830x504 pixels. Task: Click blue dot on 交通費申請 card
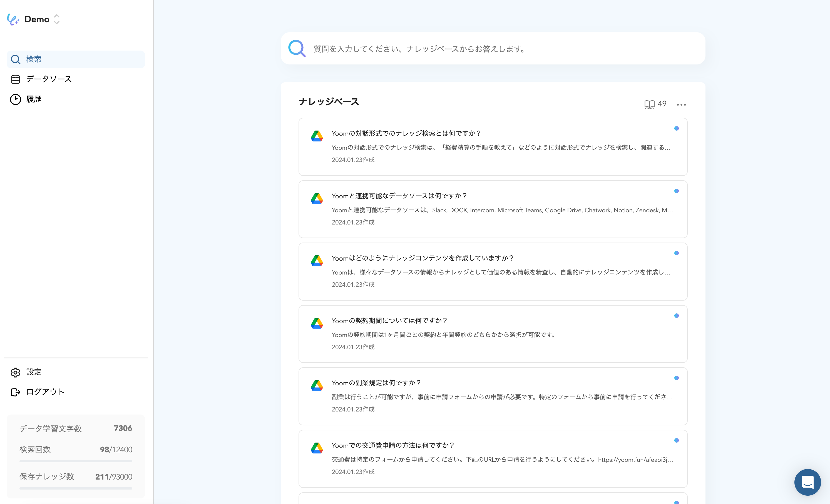coord(676,440)
